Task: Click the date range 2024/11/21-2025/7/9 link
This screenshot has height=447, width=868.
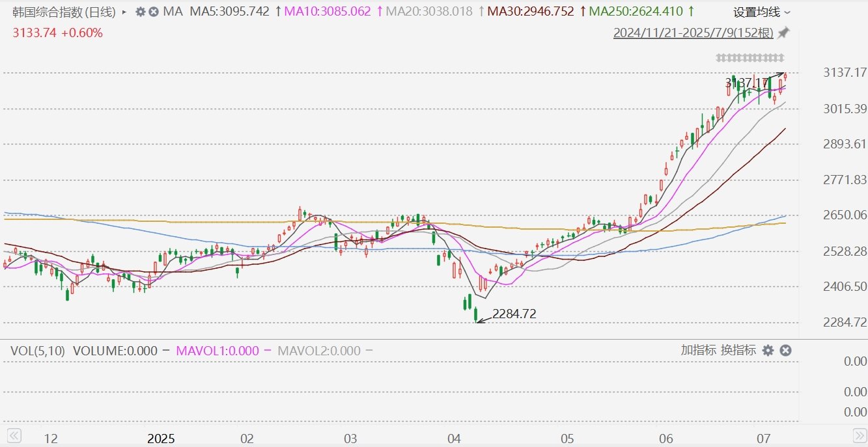Action: [x=694, y=33]
